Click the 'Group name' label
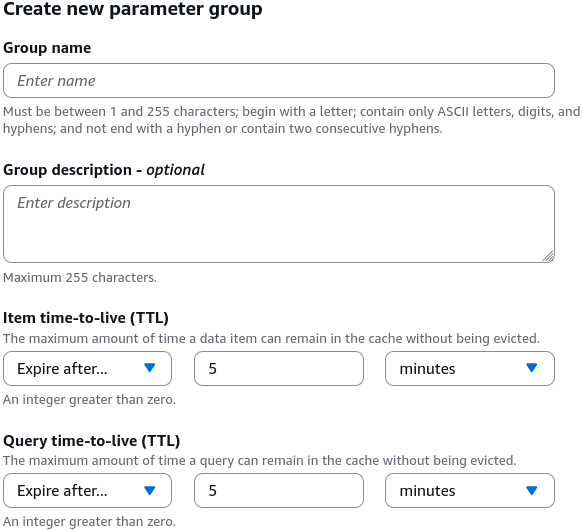 (x=47, y=48)
